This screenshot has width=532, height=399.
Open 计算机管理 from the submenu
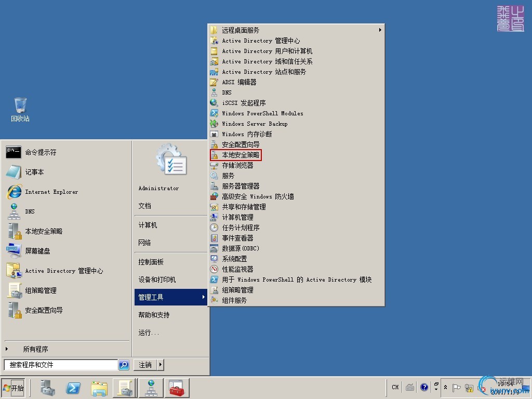tap(296, 217)
